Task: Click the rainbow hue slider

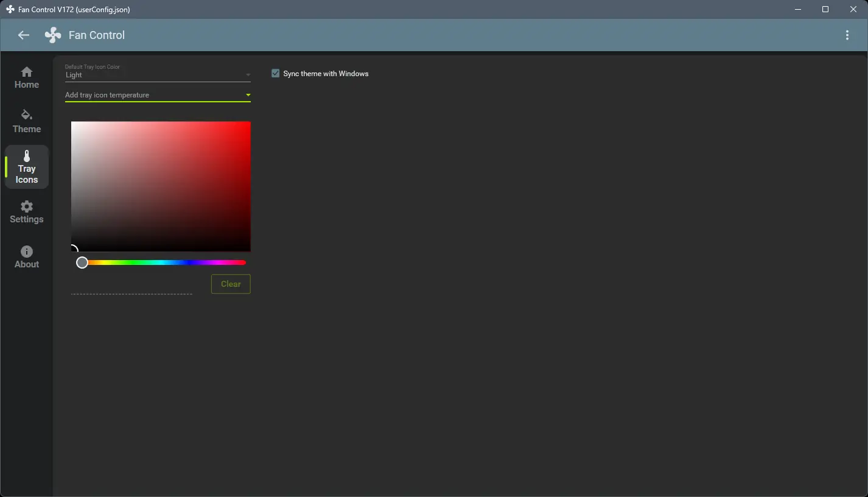Action: (161, 263)
